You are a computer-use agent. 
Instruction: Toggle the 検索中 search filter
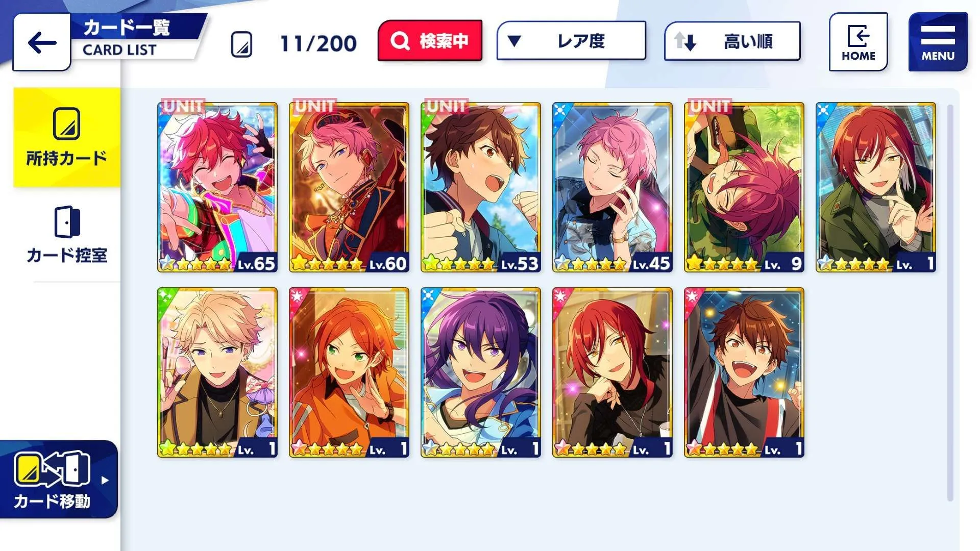[x=430, y=41]
